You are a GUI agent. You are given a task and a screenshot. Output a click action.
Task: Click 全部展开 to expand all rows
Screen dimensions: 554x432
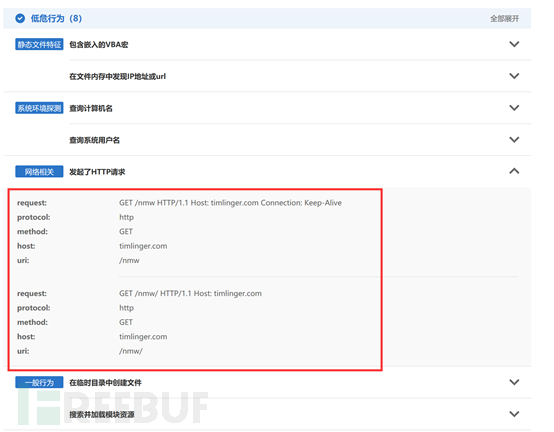tap(504, 18)
